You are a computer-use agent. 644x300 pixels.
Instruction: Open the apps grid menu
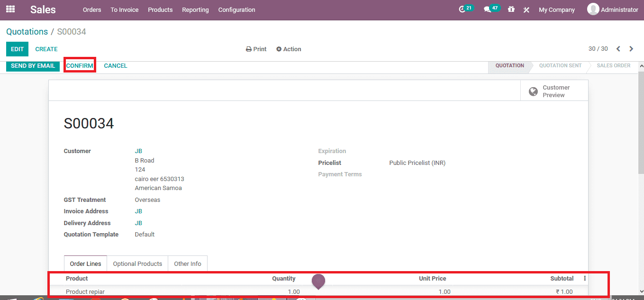click(10, 9)
